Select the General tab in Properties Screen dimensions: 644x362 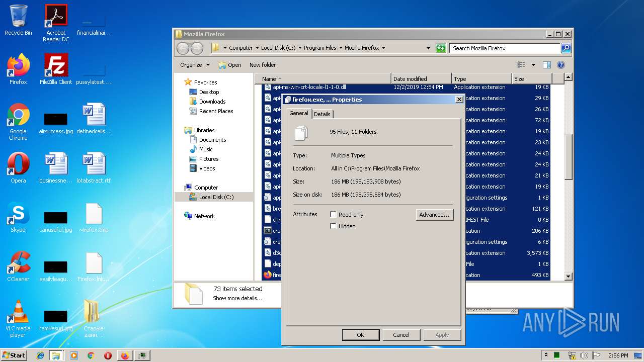click(x=299, y=114)
